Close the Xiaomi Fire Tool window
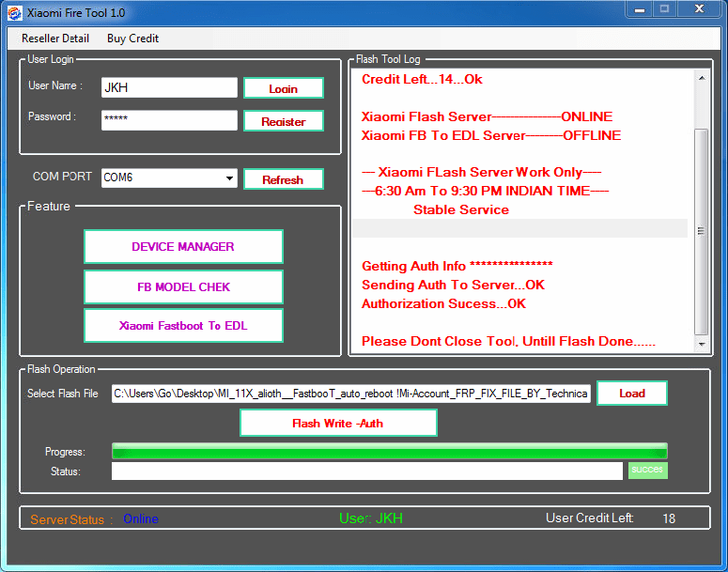Viewport: 728px width, 572px height. click(x=699, y=8)
